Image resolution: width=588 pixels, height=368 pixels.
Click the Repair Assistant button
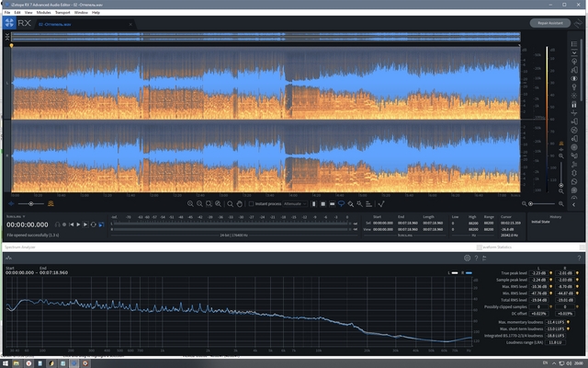pos(549,23)
